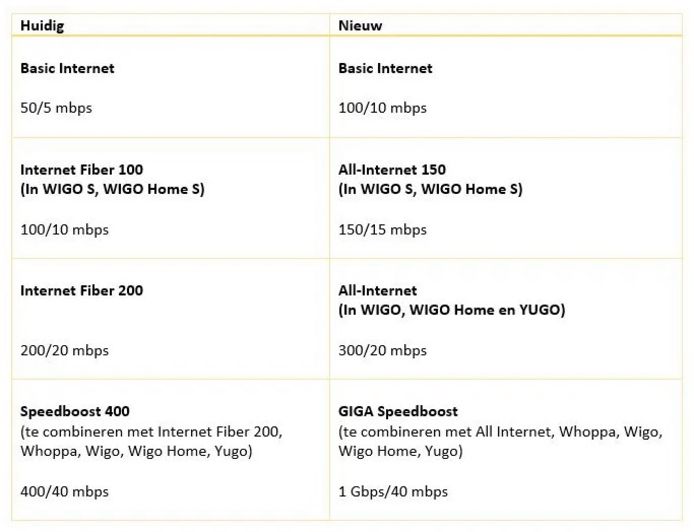Click "Basic Internet" in the Nieuw column

click(x=385, y=68)
